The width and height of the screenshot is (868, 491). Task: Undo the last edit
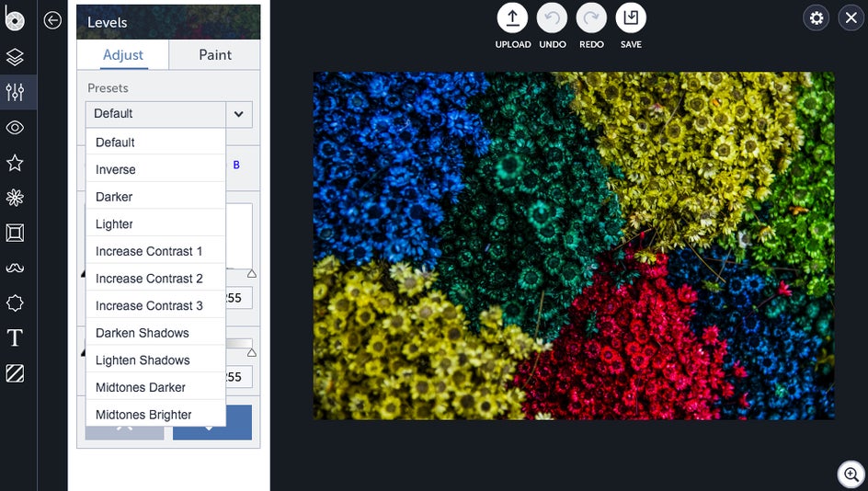[552, 18]
